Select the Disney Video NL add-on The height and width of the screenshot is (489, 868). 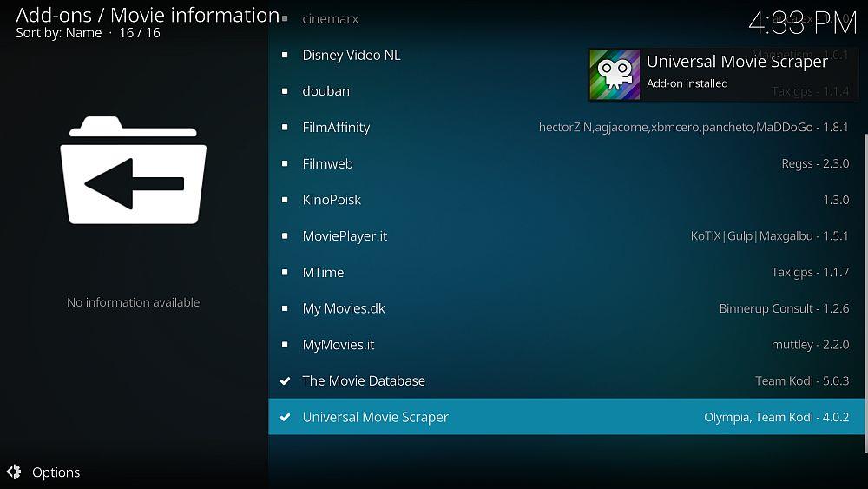point(351,55)
